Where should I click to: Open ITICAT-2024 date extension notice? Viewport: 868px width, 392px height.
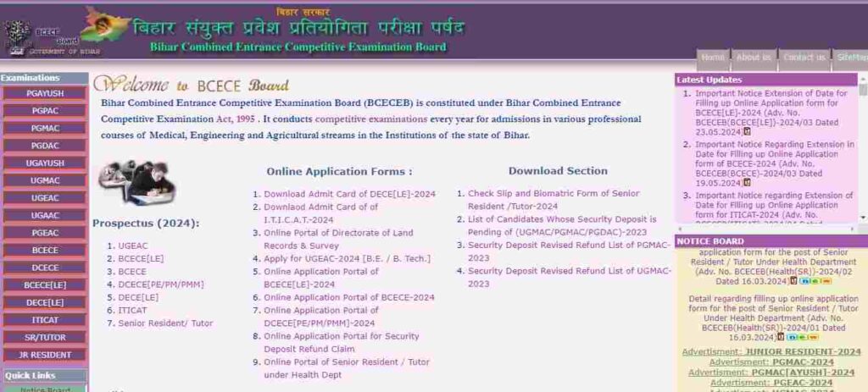click(x=774, y=209)
